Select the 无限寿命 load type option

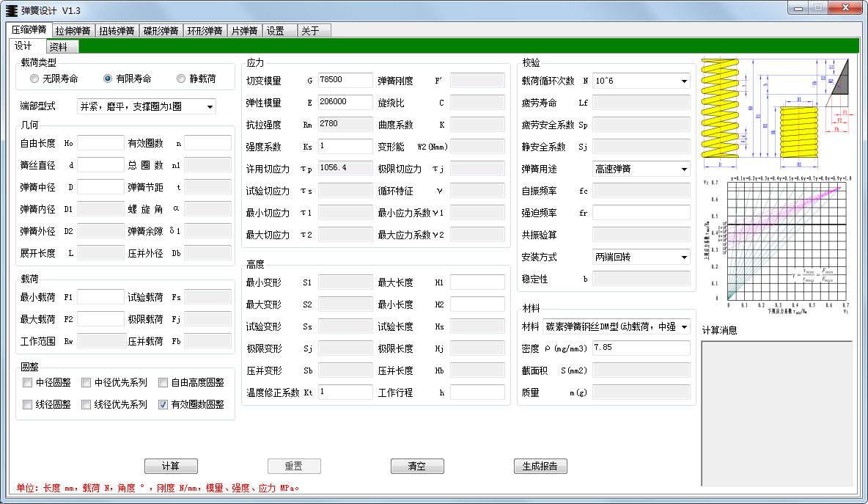[34, 78]
